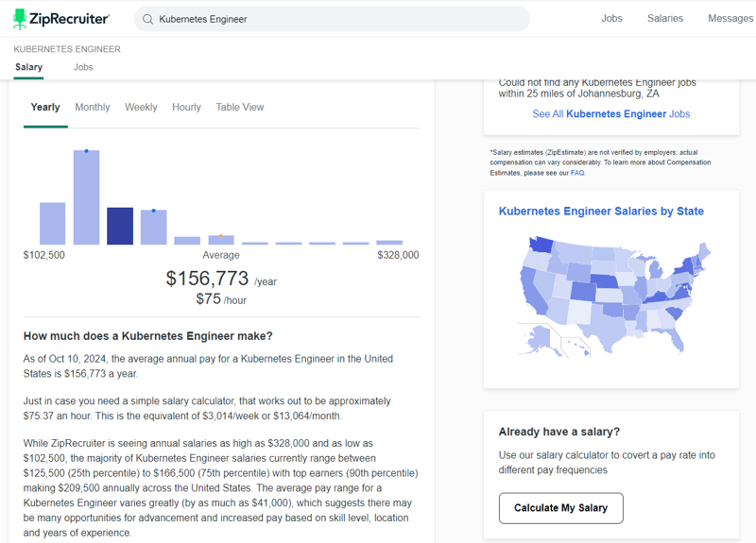Click the $328,000 maximum label
756x543 pixels.
[x=398, y=255]
